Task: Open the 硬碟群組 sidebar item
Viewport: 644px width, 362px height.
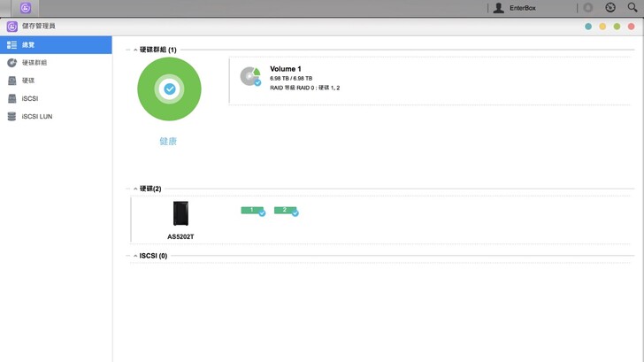Action: (x=56, y=63)
